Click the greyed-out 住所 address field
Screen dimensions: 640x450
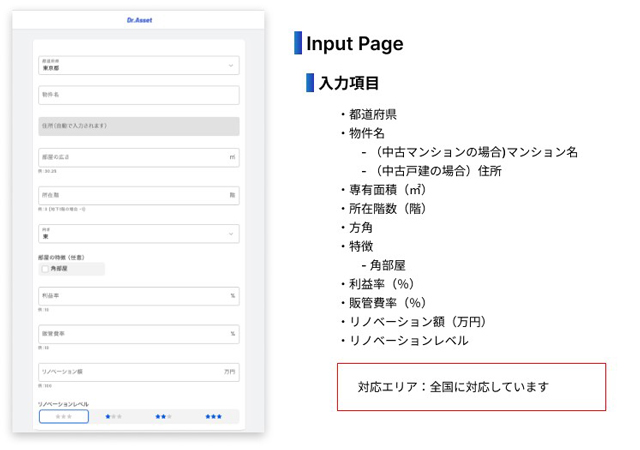(139, 126)
